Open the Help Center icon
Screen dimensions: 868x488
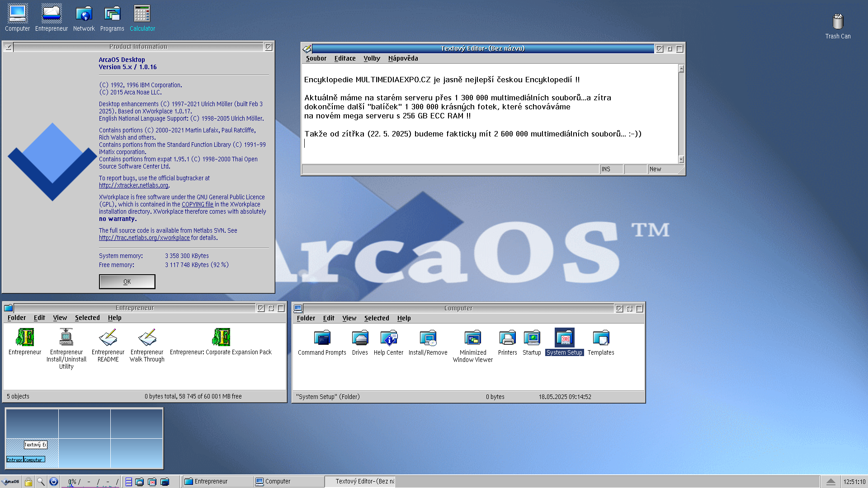point(388,338)
